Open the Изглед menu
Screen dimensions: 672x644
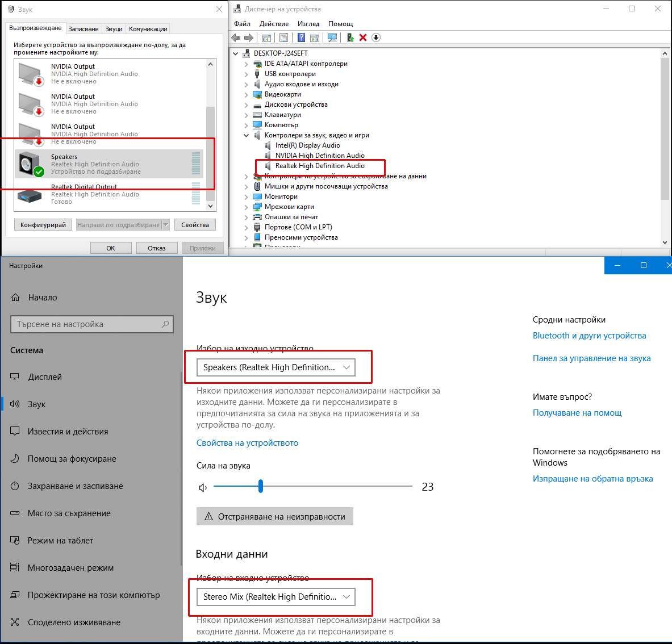point(308,24)
